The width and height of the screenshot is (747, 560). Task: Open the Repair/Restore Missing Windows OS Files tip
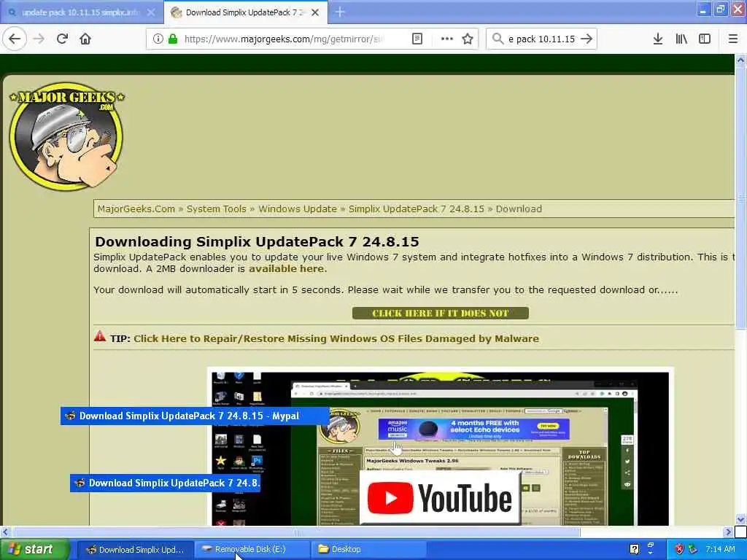[x=336, y=338]
